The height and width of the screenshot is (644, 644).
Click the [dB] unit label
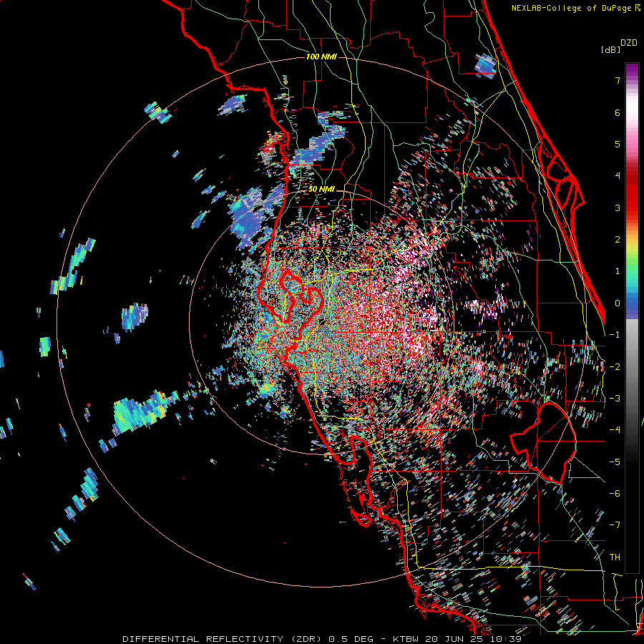[x=611, y=49]
